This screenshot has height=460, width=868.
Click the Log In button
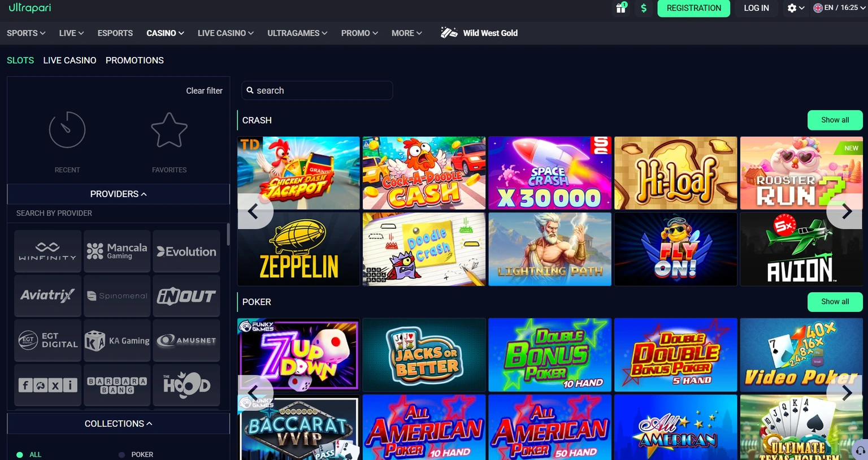click(756, 8)
